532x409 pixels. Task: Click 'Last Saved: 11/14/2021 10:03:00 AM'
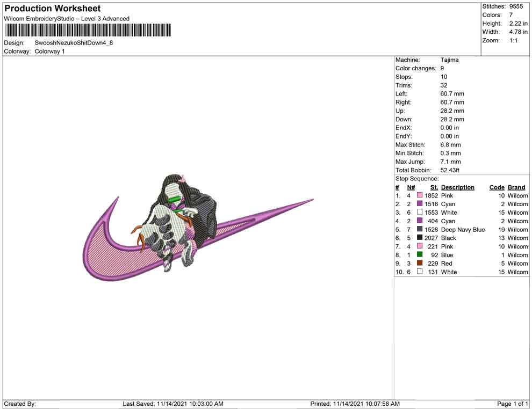(x=173, y=404)
